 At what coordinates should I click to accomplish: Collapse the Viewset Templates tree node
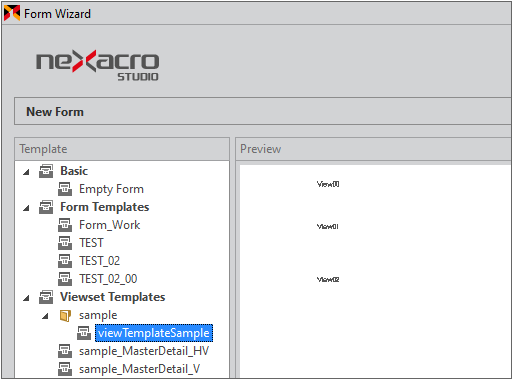pos(26,298)
